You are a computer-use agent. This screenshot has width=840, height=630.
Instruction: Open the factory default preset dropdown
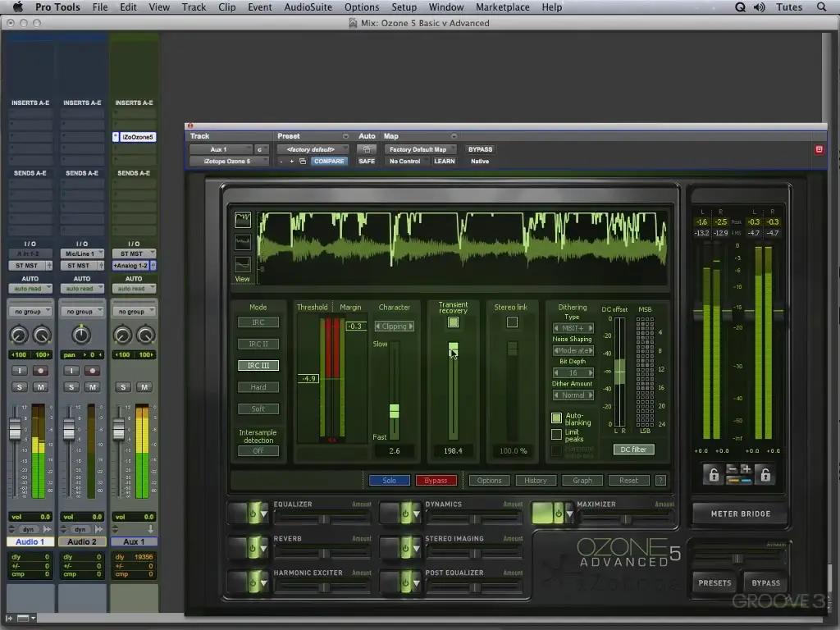coord(312,149)
